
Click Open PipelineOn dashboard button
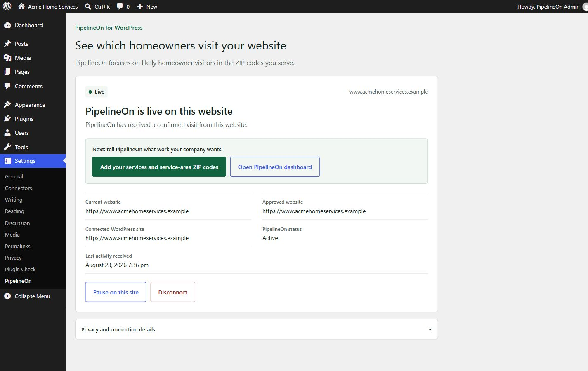(x=275, y=167)
